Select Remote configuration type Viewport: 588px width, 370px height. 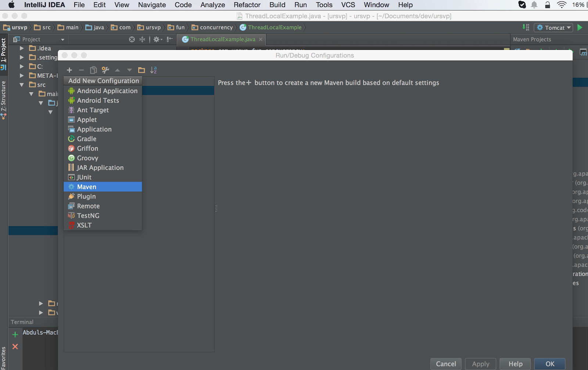pyautogui.click(x=103, y=206)
